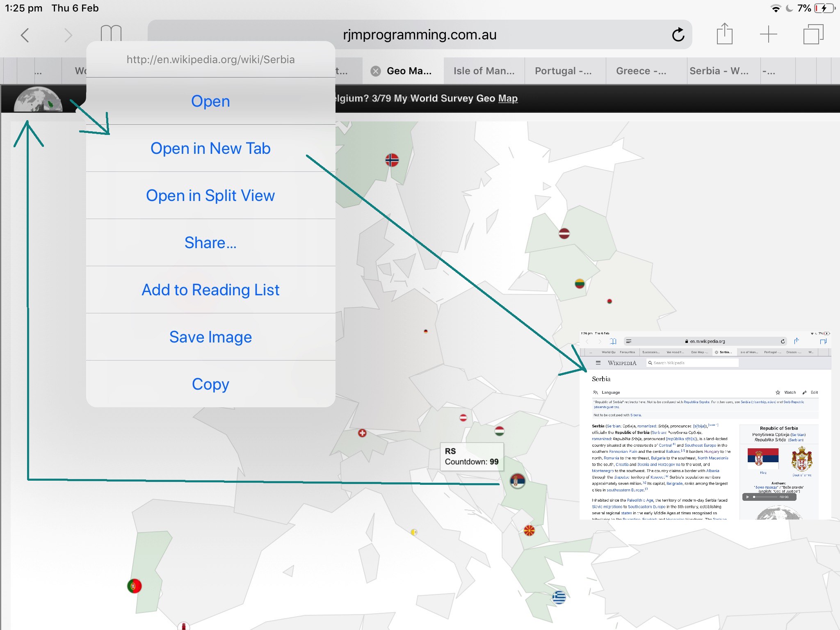
Task: Switch to the Serbia - W... tab
Action: [724, 71]
